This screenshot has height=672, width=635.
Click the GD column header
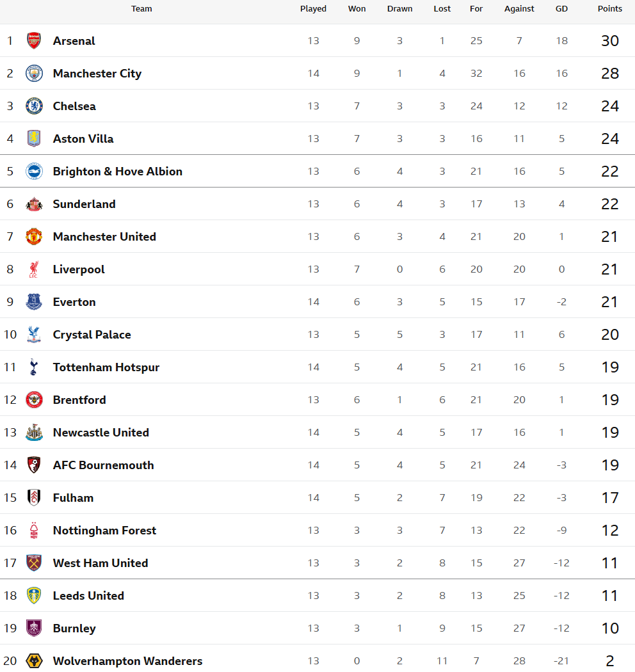coord(561,9)
